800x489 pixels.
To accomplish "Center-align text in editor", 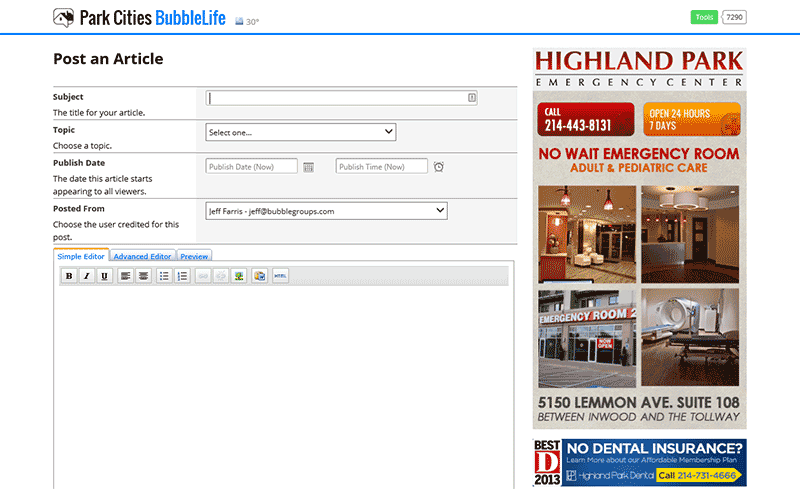I will tap(144, 276).
